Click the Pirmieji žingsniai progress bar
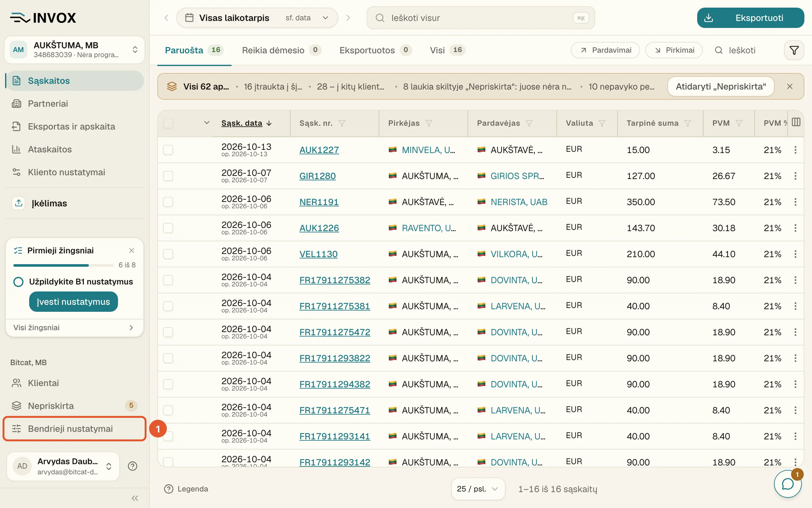Viewport: 812px width, 508px height. click(63, 265)
